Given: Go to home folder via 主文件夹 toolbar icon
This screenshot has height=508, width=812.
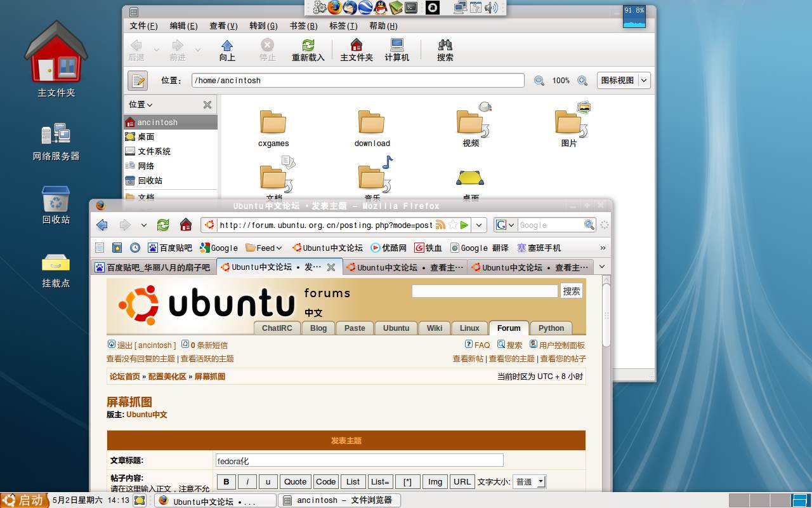Looking at the screenshot, I should [x=357, y=50].
